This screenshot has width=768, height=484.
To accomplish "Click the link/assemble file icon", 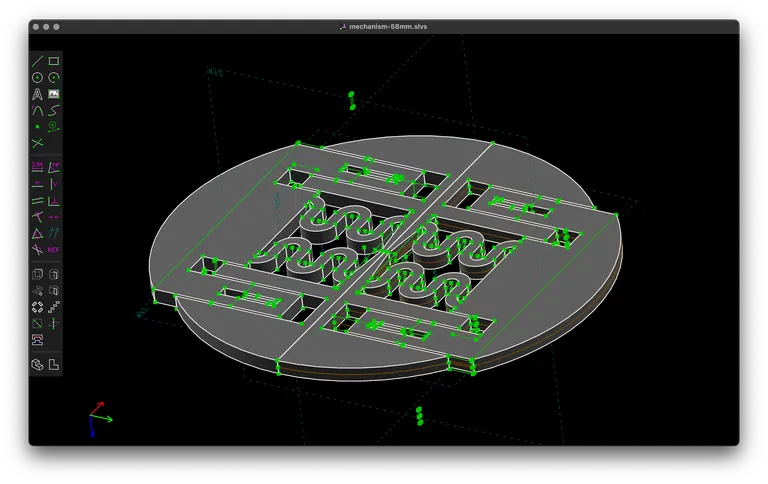I will click(x=37, y=340).
